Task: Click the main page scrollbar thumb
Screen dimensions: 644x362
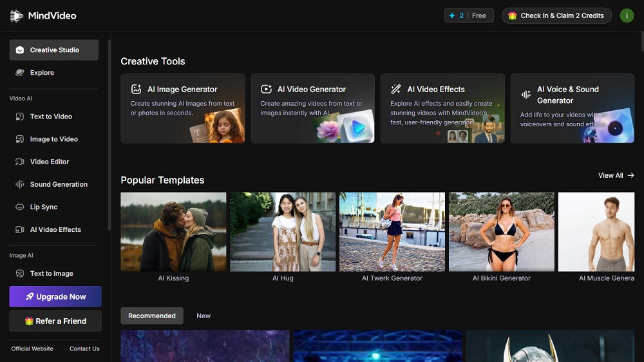Action: coord(642,41)
